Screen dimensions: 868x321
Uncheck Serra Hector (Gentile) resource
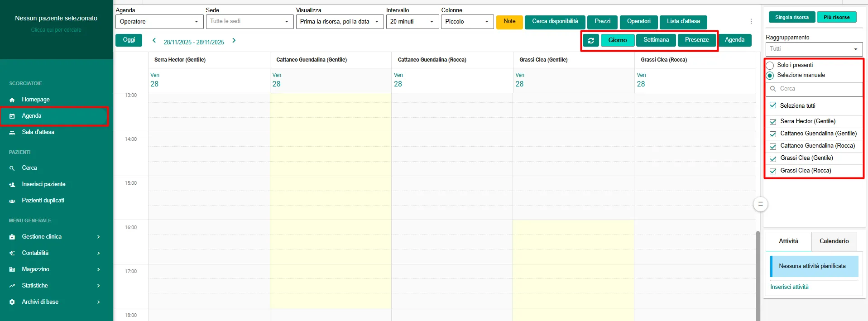point(773,121)
